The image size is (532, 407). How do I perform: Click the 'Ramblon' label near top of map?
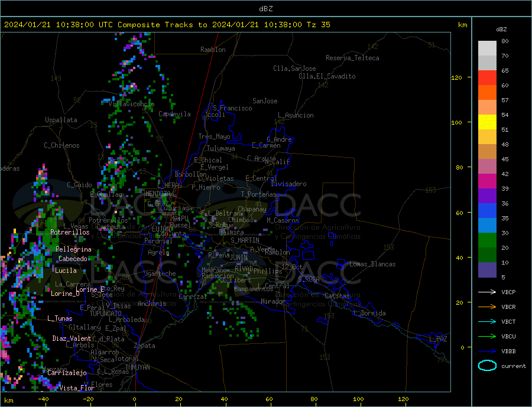tap(213, 50)
